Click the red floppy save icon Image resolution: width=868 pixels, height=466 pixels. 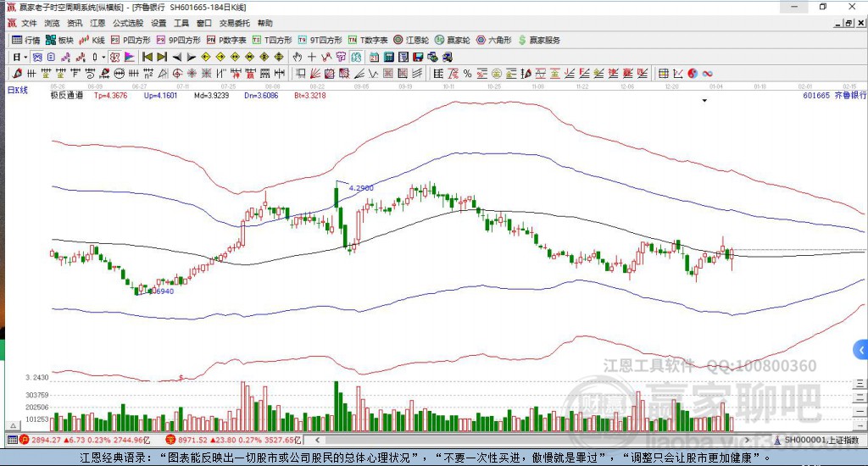point(418,57)
